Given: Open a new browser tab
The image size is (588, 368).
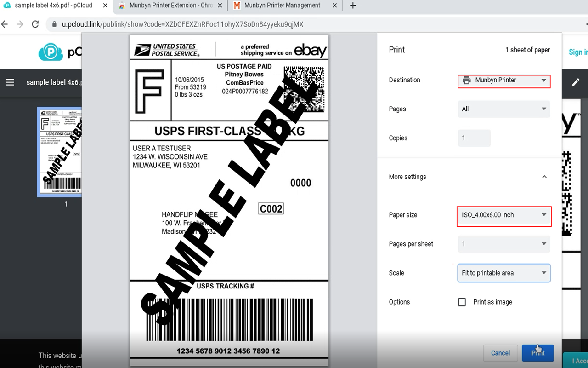Looking at the screenshot, I should (353, 6).
